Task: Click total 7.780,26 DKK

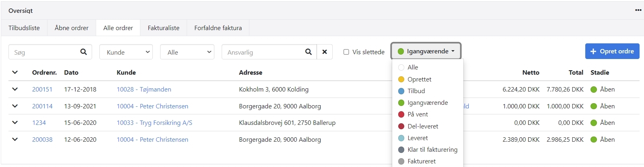Action: [x=565, y=90]
